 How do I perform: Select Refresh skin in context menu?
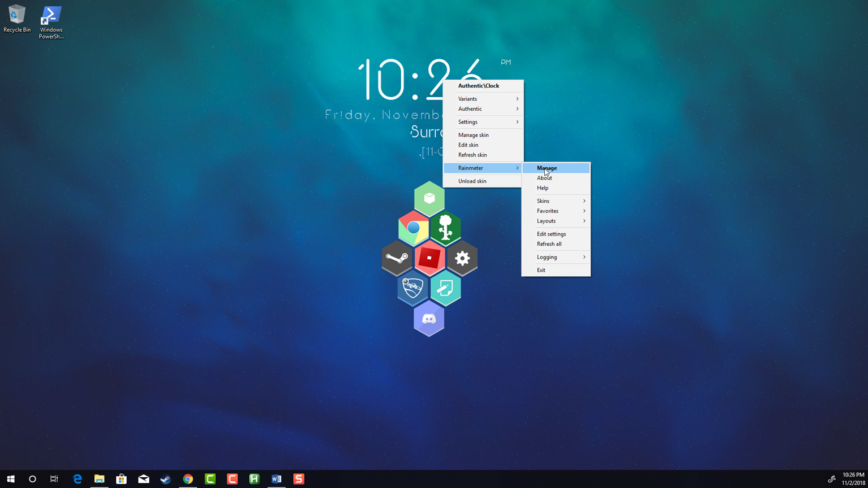click(x=472, y=155)
